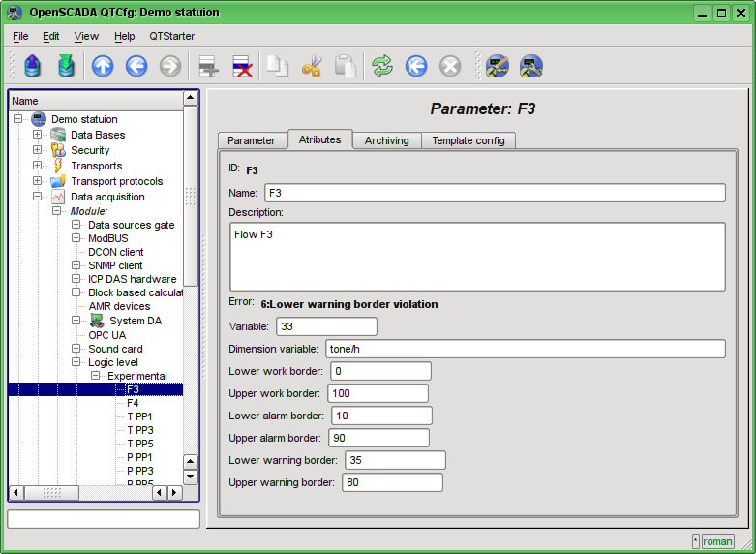Click the green Refresh arrows icon

click(382, 66)
